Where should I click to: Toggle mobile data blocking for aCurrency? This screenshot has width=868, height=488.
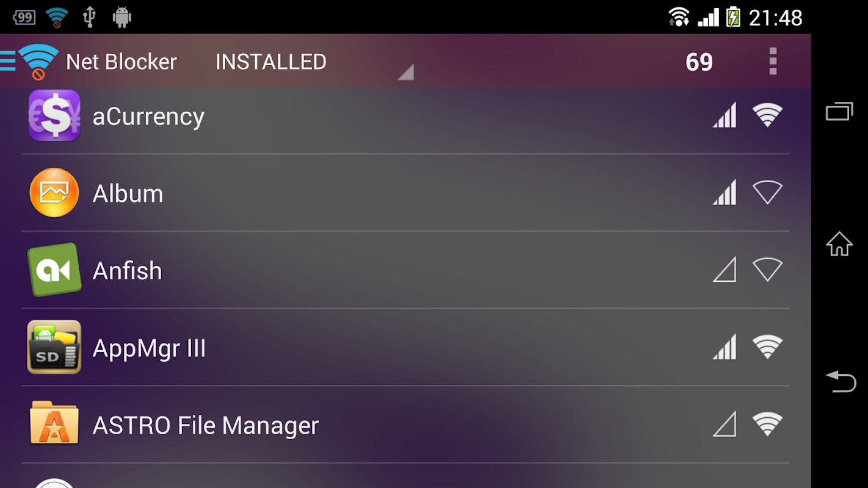tap(725, 115)
